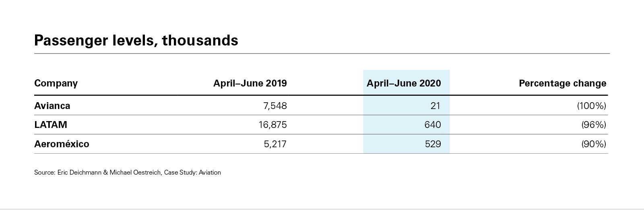Image resolution: width=644 pixels, height=210 pixels.
Task: Select Avianca's 2019 value 7,548
Action: pyautogui.click(x=273, y=106)
